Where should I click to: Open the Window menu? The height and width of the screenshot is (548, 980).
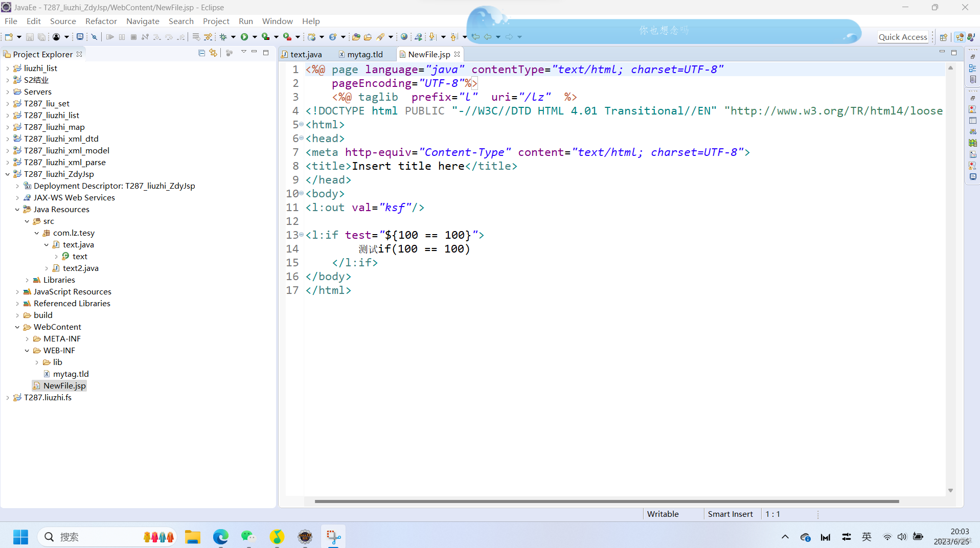tap(277, 21)
